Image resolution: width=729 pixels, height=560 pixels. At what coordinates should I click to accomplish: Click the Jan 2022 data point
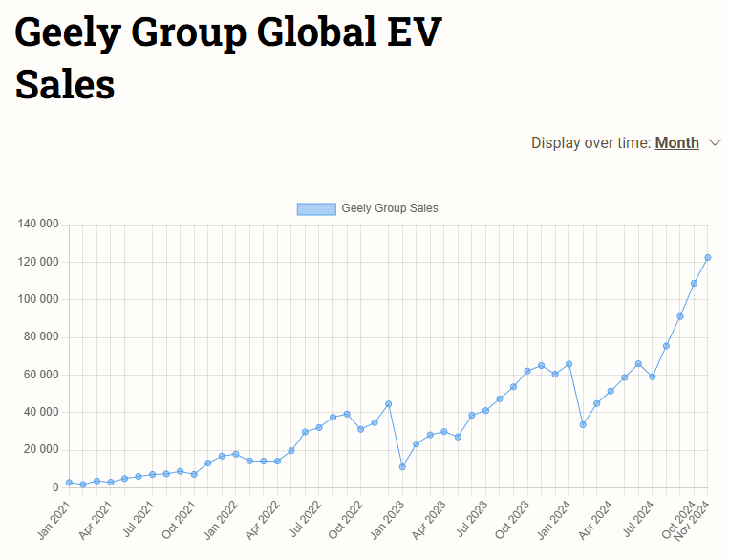click(236, 454)
